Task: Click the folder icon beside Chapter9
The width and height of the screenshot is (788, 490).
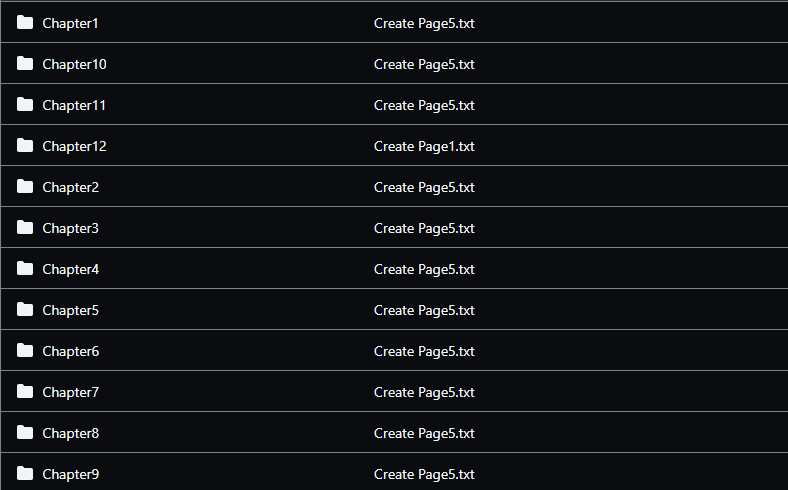Action: (25, 473)
